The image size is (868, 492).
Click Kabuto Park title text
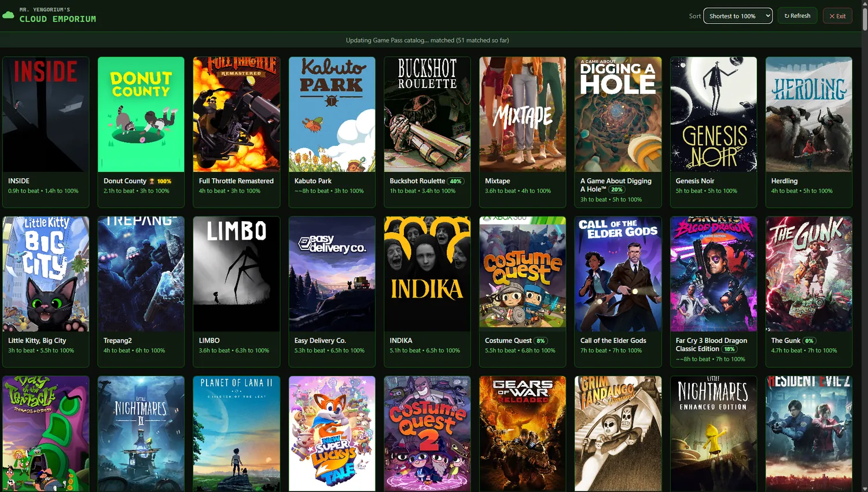tap(313, 181)
